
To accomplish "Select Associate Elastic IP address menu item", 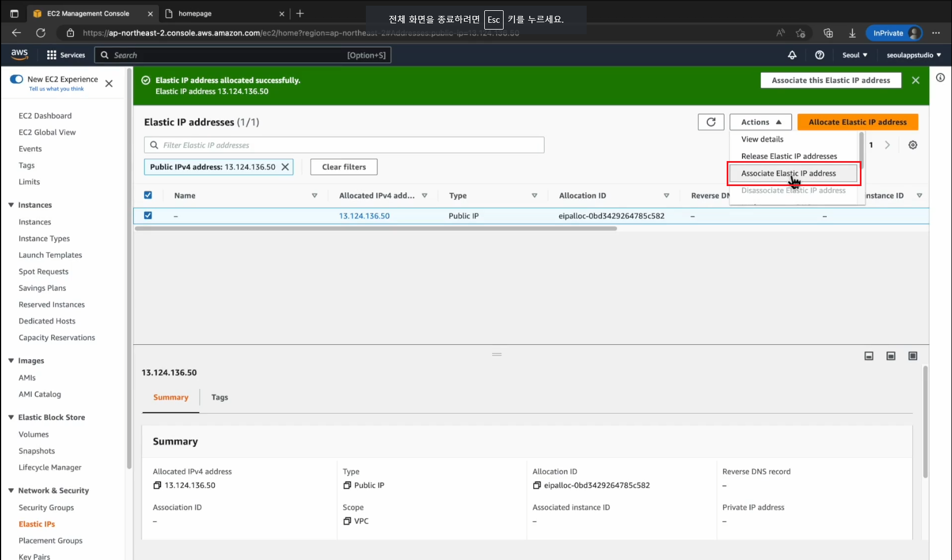I will click(x=793, y=173).
